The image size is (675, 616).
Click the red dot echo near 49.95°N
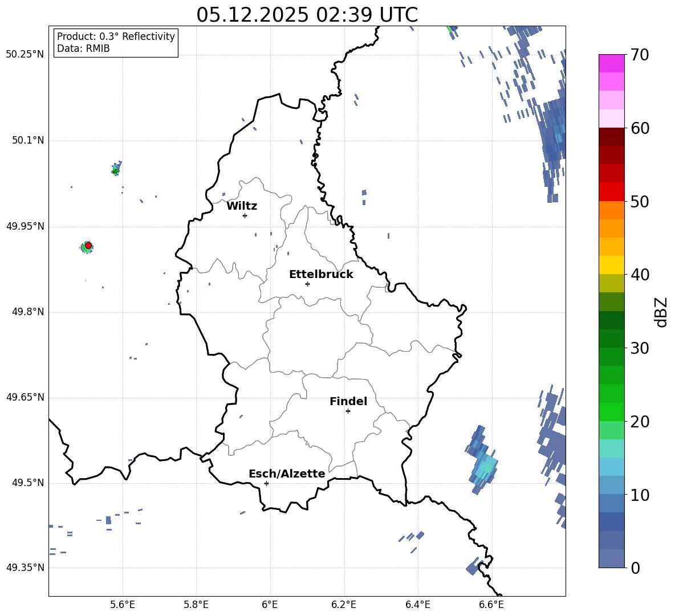88,245
